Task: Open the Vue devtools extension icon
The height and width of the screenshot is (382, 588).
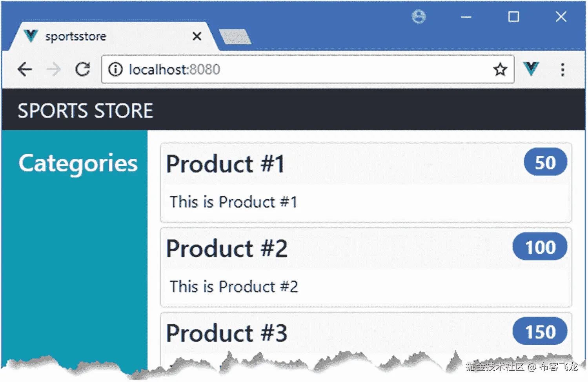Action: coord(531,69)
